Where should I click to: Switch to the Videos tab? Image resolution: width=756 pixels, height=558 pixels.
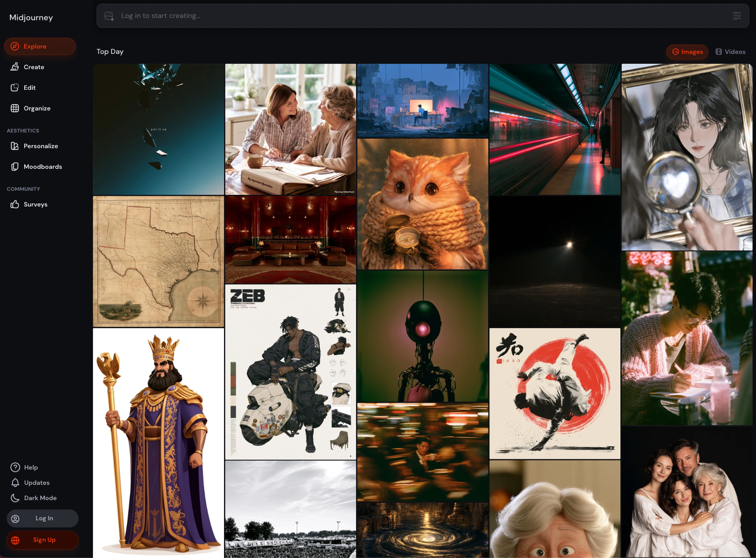click(x=730, y=52)
